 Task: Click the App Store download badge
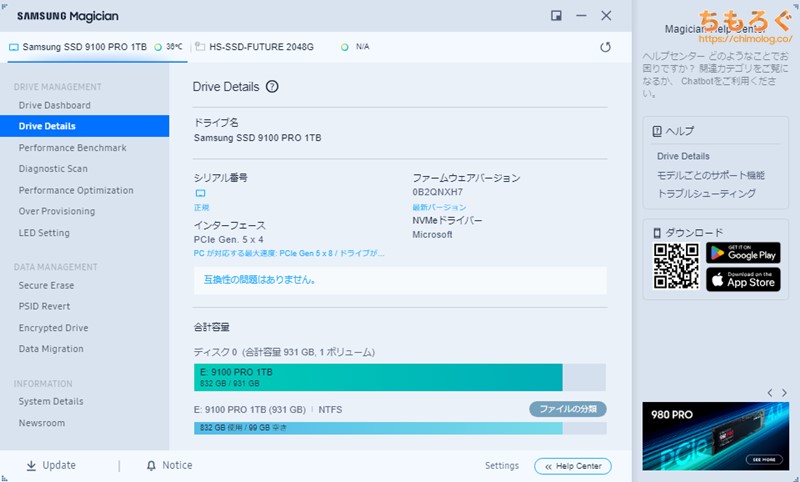743,280
